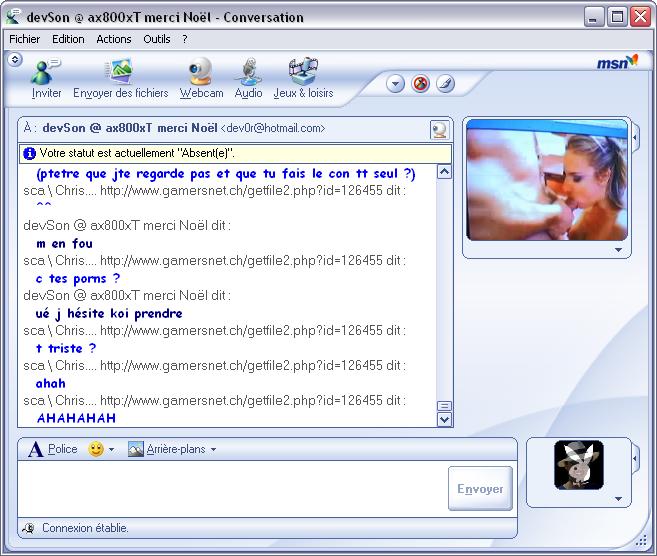Select the handwriting pen round icon

click(x=445, y=84)
